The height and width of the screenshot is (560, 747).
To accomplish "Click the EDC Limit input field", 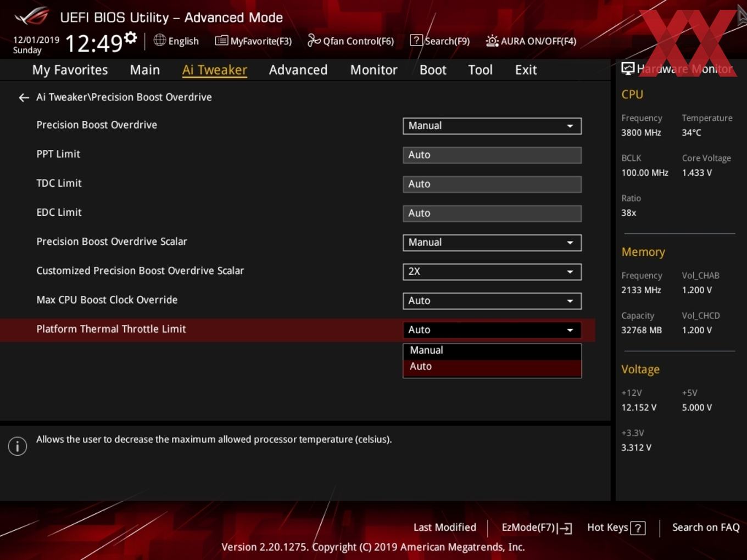I will [492, 213].
